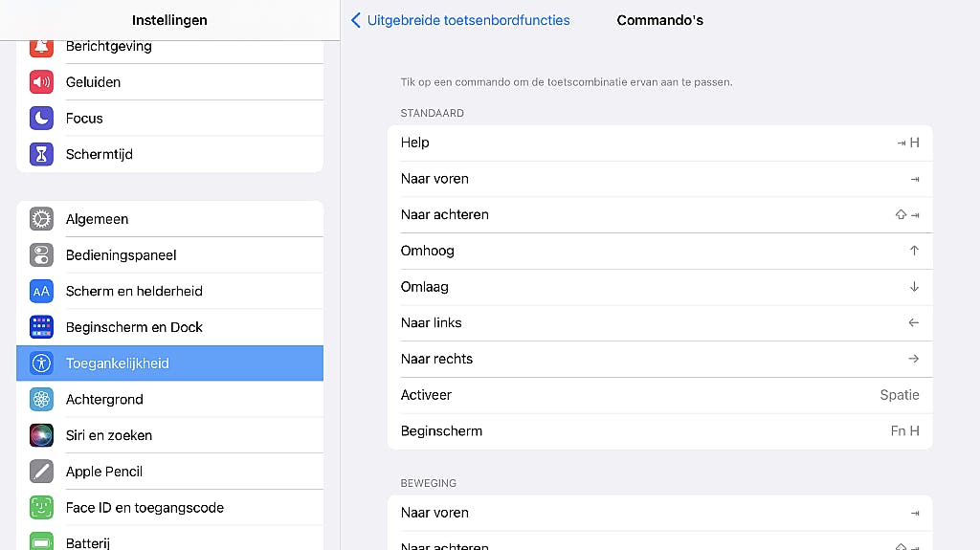Tap the Omhoog command row
Screen dimensions: 980x550
[x=659, y=251]
